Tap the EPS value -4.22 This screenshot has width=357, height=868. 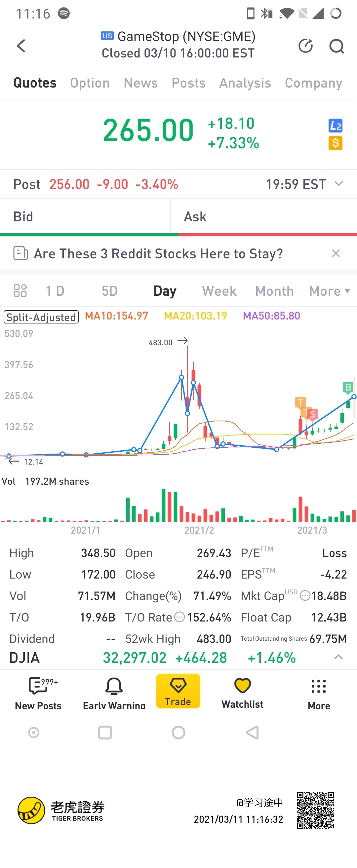(x=334, y=574)
